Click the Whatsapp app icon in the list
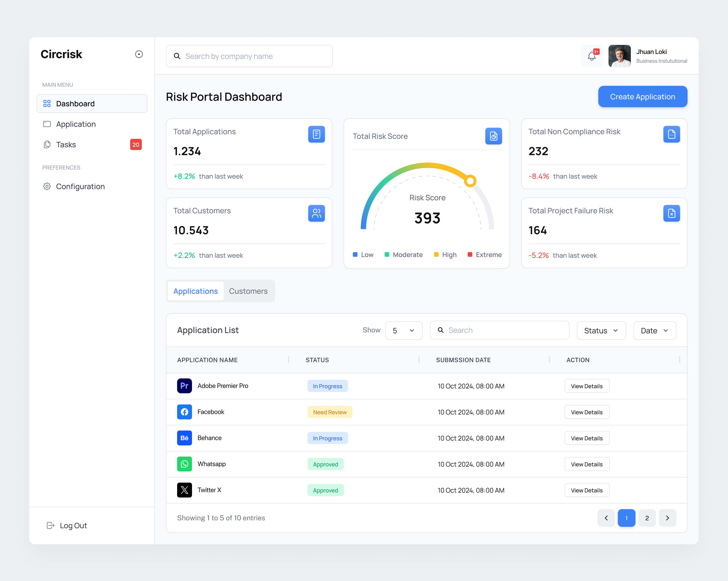Image resolution: width=728 pixels, height=581 pixels. pos(184,464)
